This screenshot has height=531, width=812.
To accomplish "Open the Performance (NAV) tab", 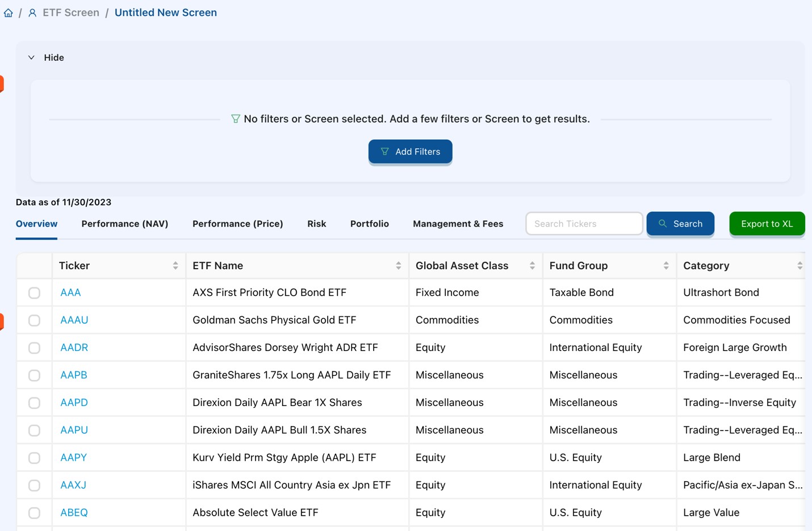I will click(125, 224).
